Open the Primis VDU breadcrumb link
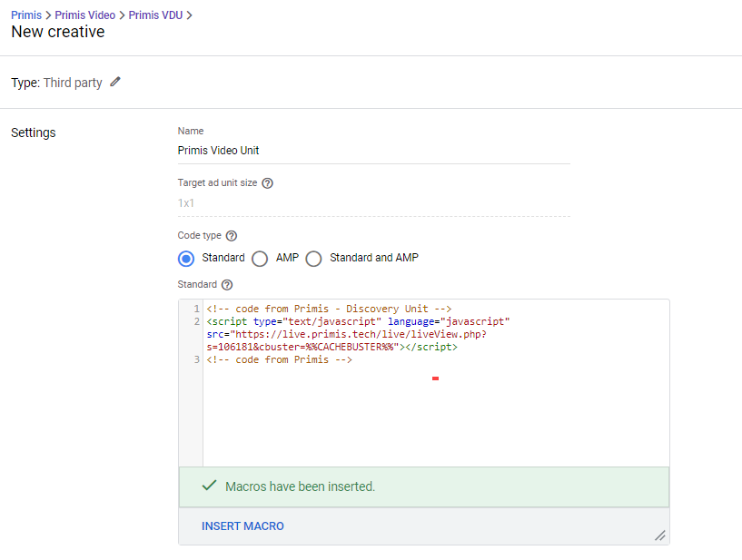Screen dimensions: 742x560 point(155,15)
